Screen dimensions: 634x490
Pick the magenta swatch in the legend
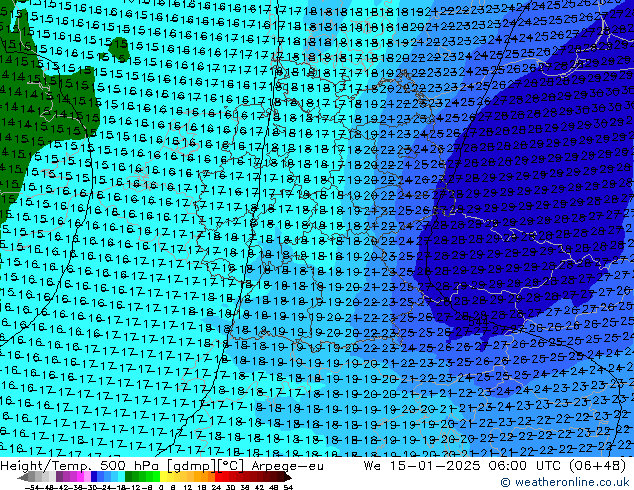pos(80,477)
